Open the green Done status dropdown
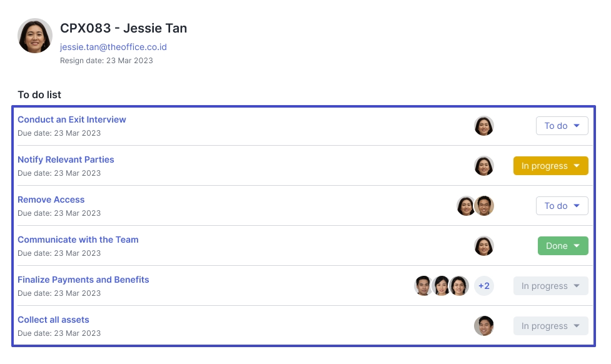This screenshot has height=364, width=611. (563, 246)
